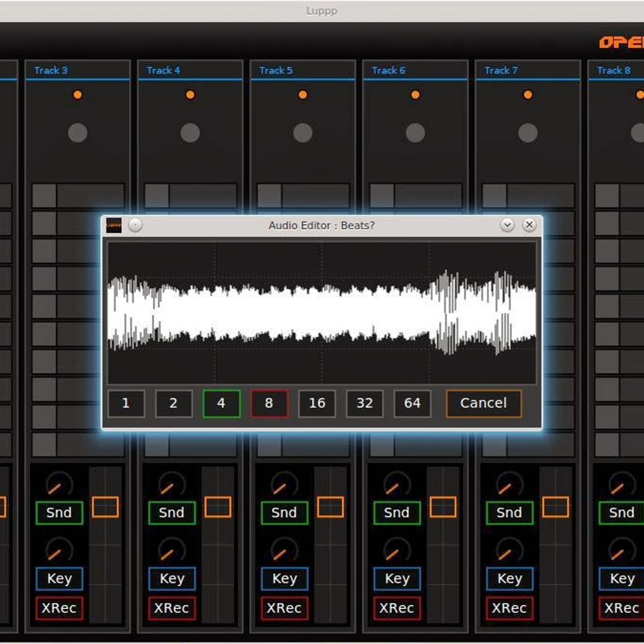Click Track 4 orange volume fader handle

click(x=218, y=507)
